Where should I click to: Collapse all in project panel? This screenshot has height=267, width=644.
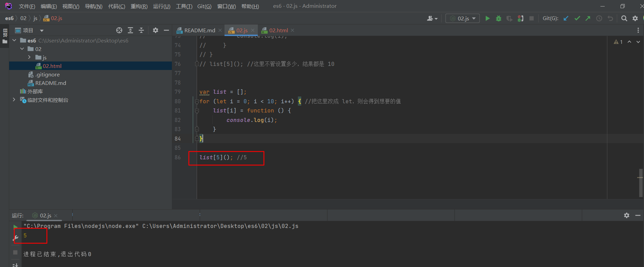pyautogui.click(x=141, y=30)
